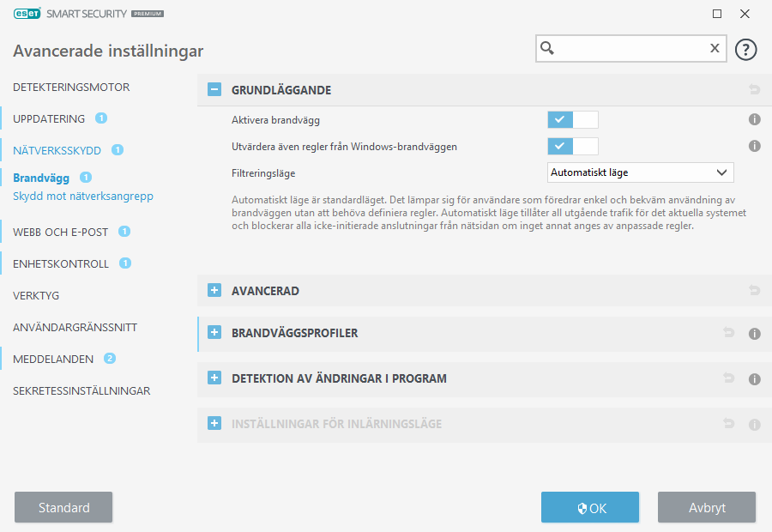This screenshot has height=532, width=772.
Task: Collapse the GRUNDLÄGGANDE section
Action: [214, 89]
